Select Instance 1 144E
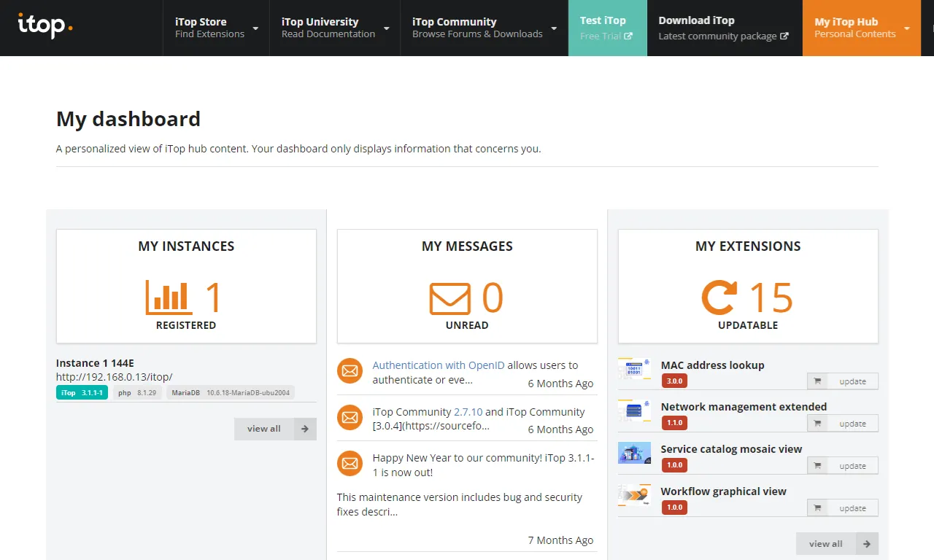The image size is (934, 560). [95, 363]
